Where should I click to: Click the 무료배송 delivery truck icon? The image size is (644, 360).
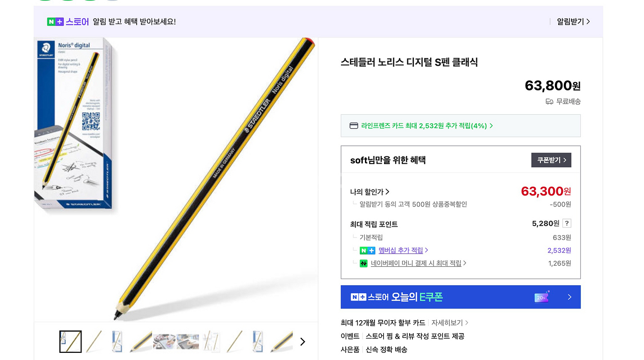[550, 102]
